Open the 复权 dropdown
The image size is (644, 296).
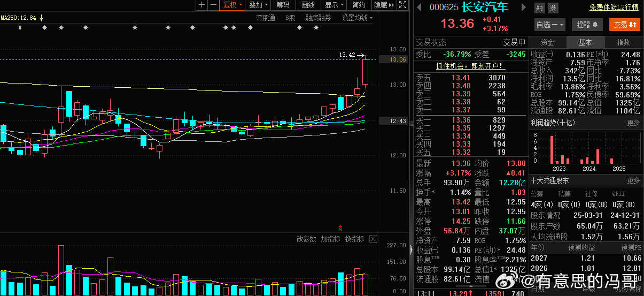pyautogui.click(x=232, y=5)
